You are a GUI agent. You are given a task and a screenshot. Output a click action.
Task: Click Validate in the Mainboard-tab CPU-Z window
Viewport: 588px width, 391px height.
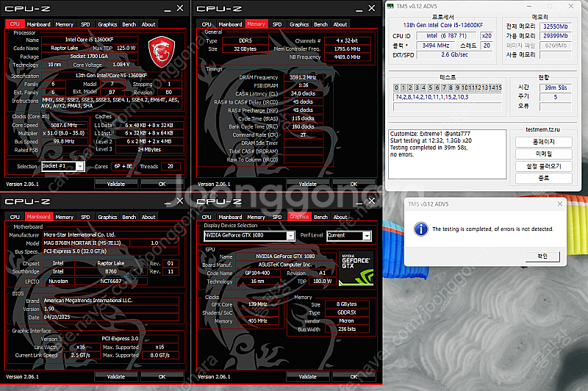tap(116, 377)
